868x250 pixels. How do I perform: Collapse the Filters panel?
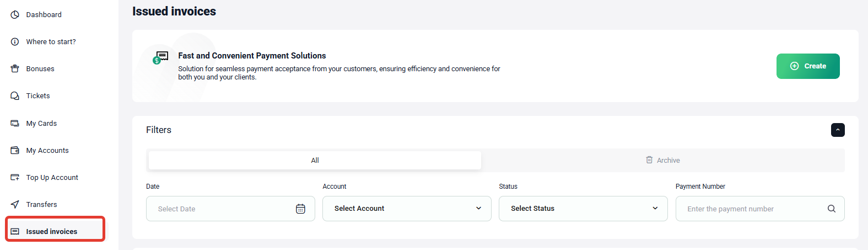[x=838, y=130]
